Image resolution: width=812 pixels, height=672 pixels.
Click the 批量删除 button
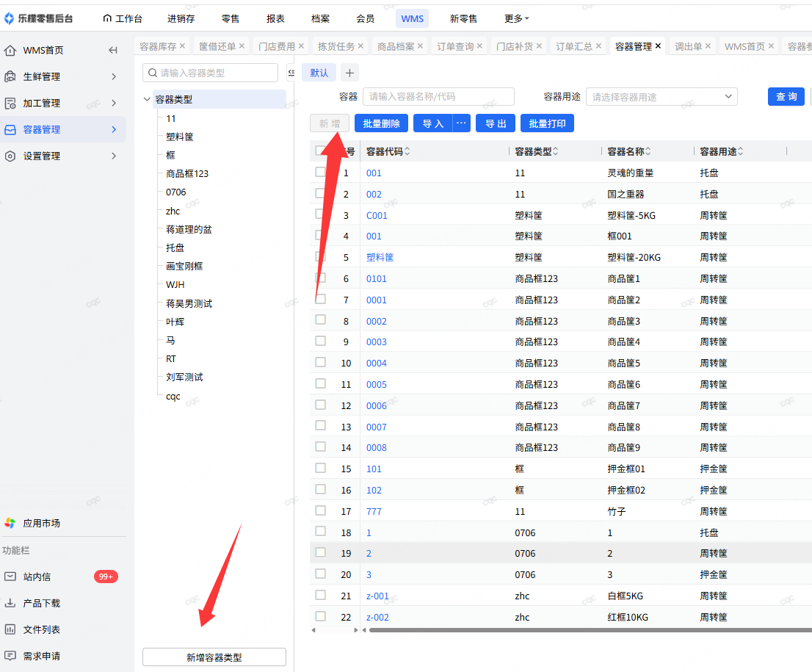(x=382, y=123)
